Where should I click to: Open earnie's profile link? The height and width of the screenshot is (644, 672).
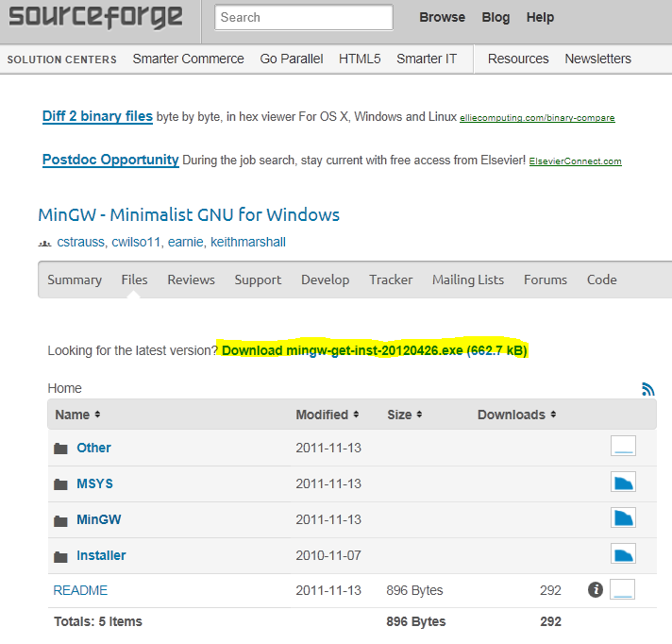click(185, 242)
